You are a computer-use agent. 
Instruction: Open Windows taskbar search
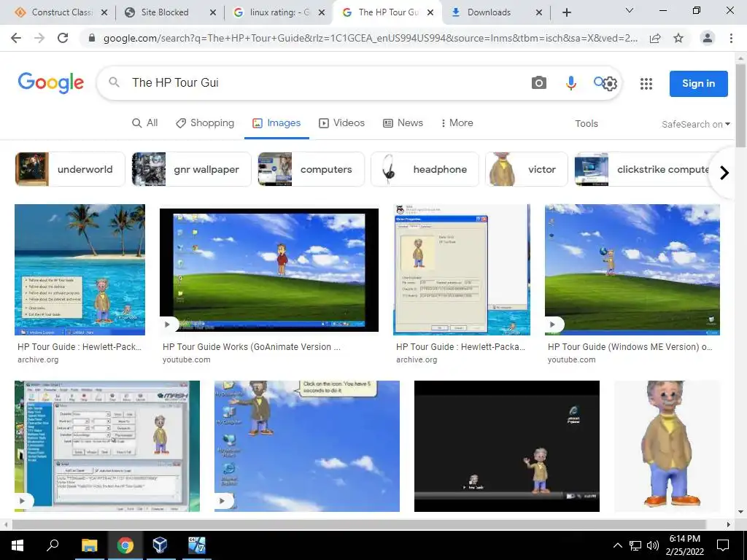click(x=53, y=545)
